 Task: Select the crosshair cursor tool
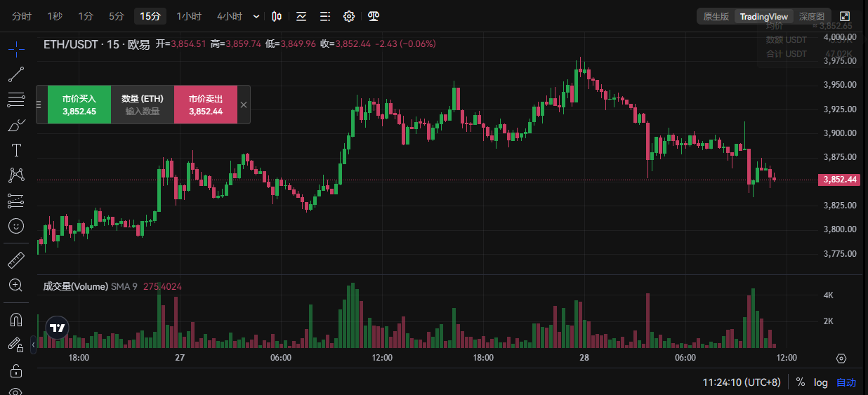[x=16, y=48]
